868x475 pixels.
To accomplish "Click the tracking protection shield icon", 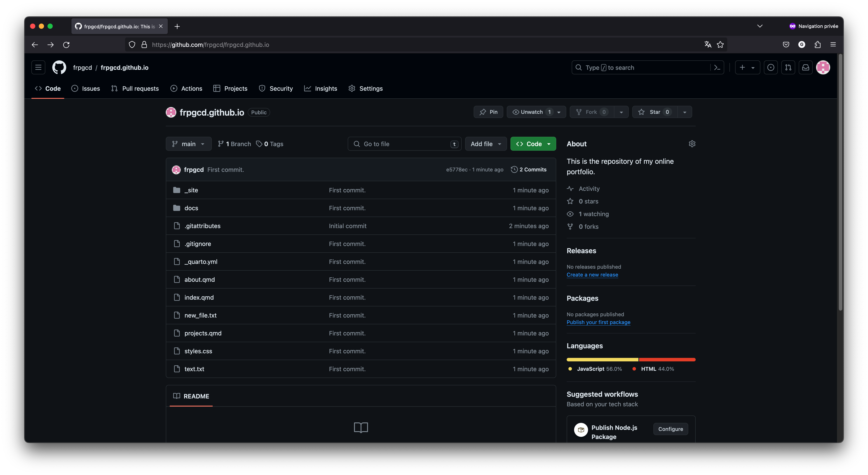I will pyautogui.click(x=132, y=44).
